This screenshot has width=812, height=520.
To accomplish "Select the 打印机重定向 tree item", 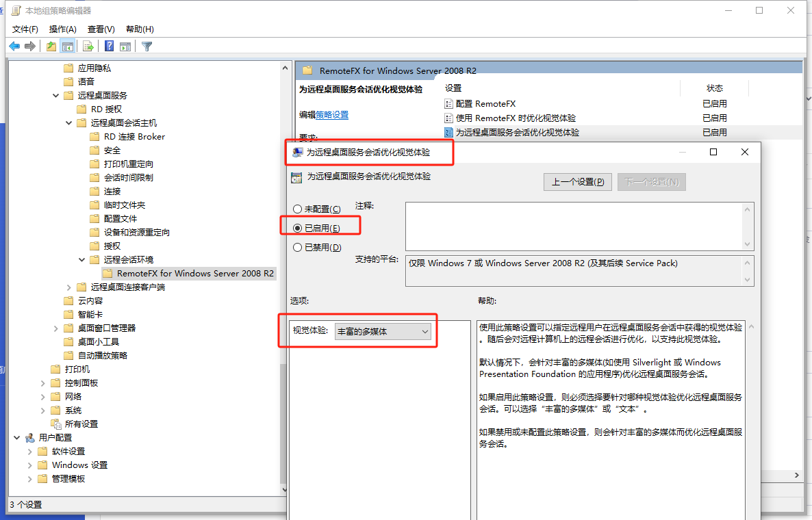I will pos(129,164).
